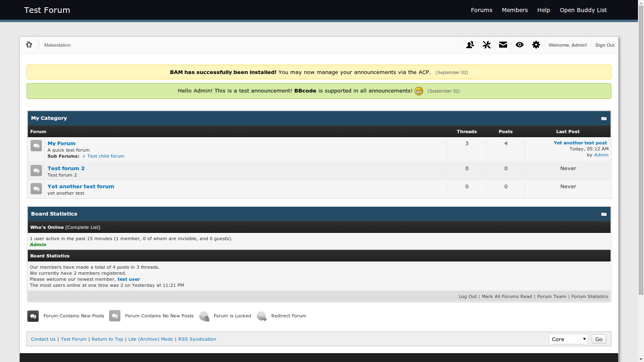
Task: Click the eye icon in user bar
Action: tap(520, 45)
